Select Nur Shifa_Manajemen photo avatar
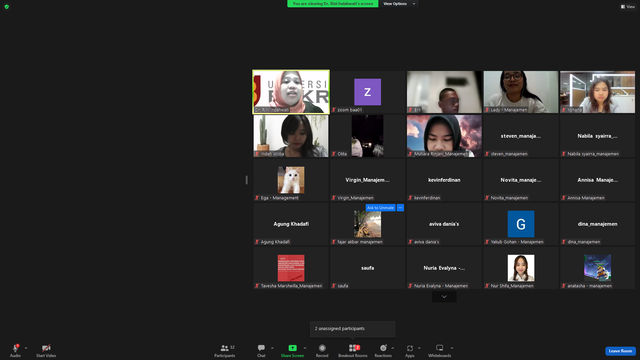This screenshot has width=640, height=360. [521, 268]
